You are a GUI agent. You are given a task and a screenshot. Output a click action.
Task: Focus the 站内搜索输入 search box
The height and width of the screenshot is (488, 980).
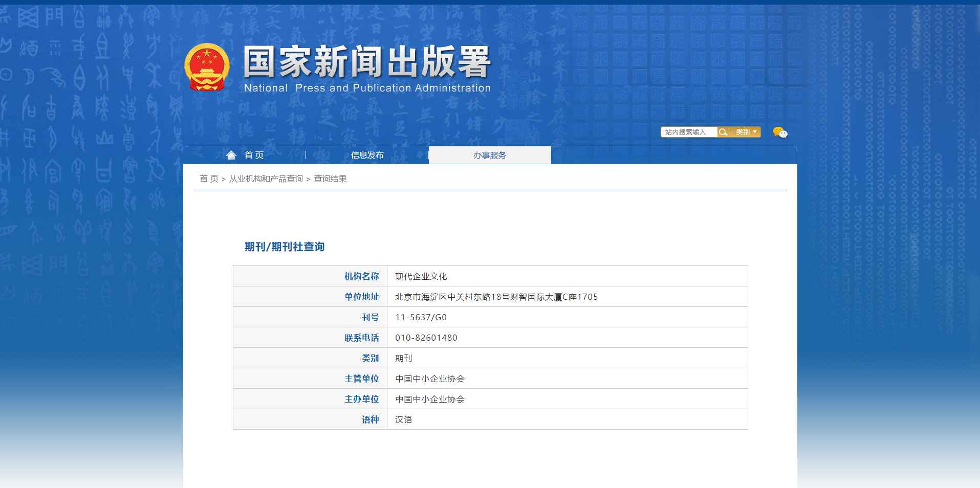click(x=688, y=132)
